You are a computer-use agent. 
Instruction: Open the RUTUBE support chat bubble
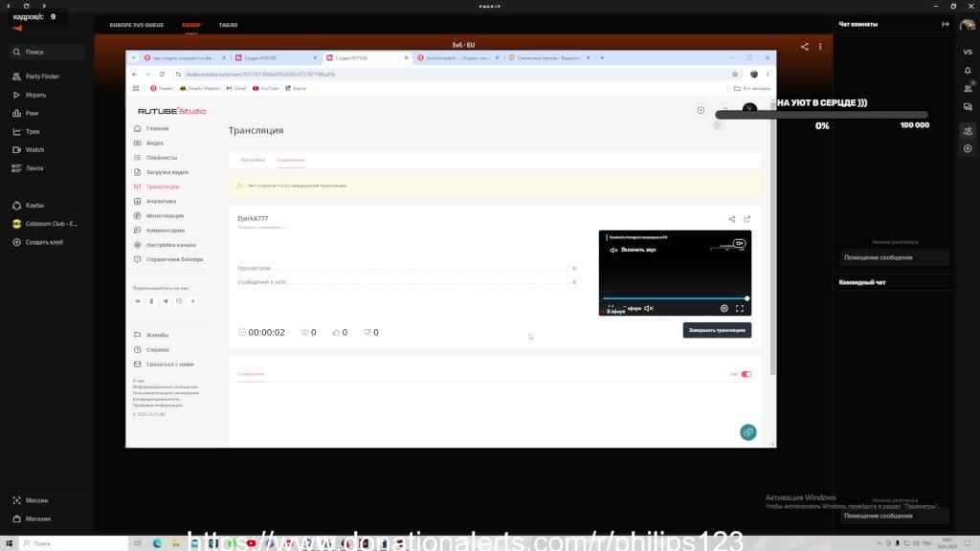click(748, 432)
